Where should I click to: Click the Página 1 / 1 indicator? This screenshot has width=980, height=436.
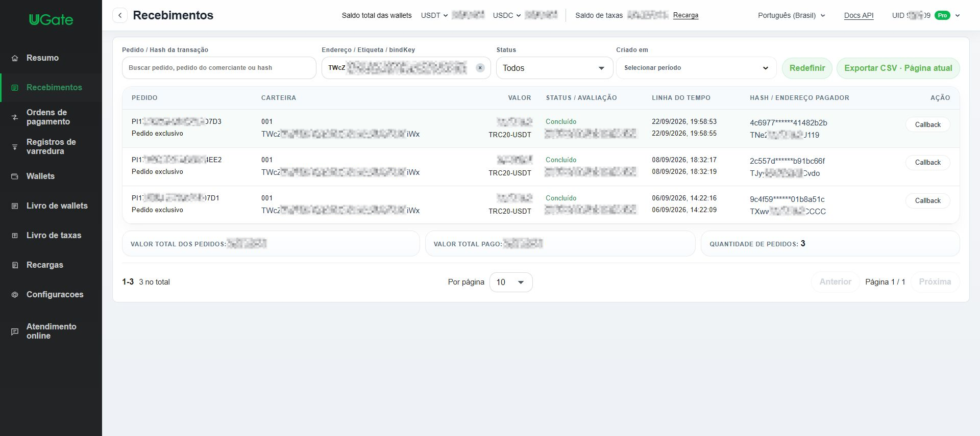[885, 282]
